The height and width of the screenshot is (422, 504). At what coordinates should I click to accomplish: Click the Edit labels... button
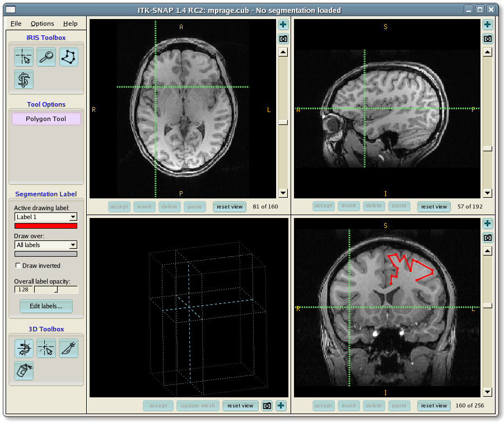46,306
